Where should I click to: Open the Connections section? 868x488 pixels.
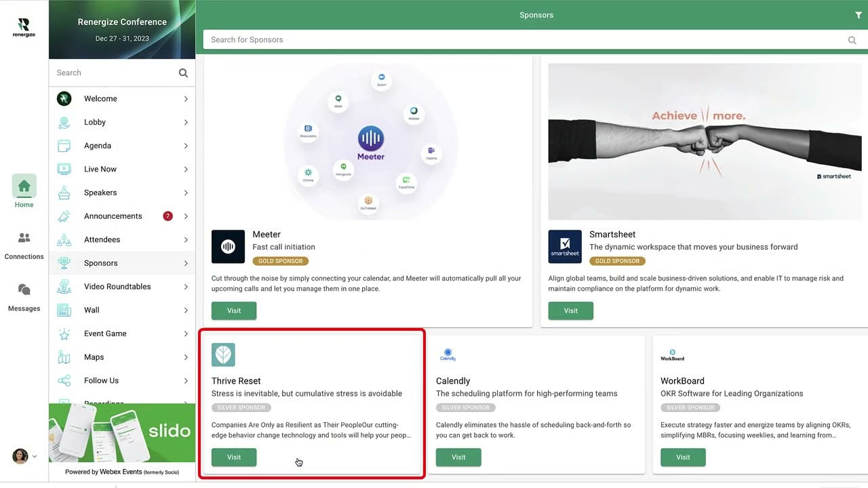point(24,245)
